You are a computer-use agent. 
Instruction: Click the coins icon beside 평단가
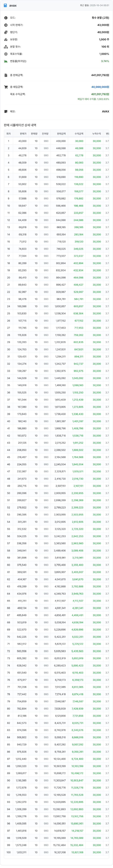click(6, 32)
